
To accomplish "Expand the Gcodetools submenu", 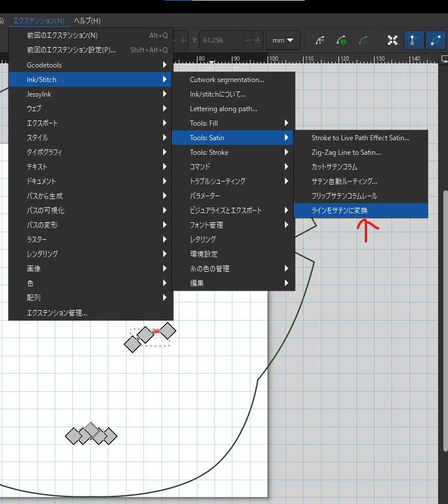I will tap(91, 65).
